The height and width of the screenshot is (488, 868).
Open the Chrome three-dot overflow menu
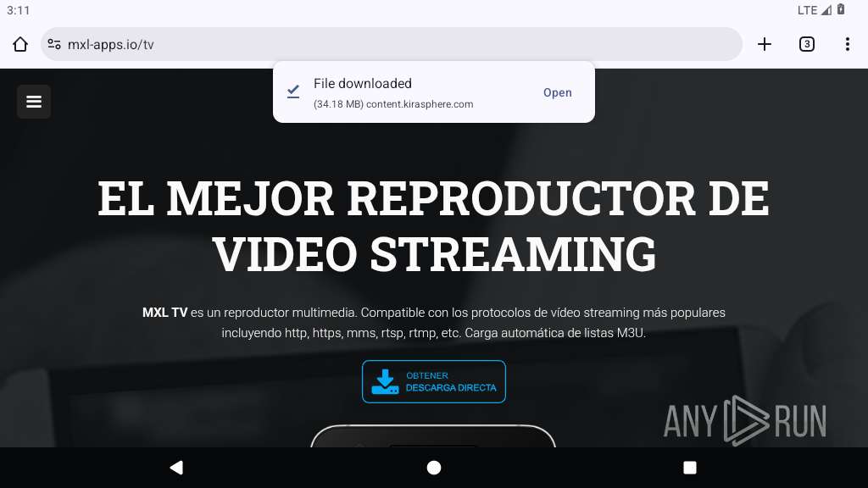click(848, 44)
